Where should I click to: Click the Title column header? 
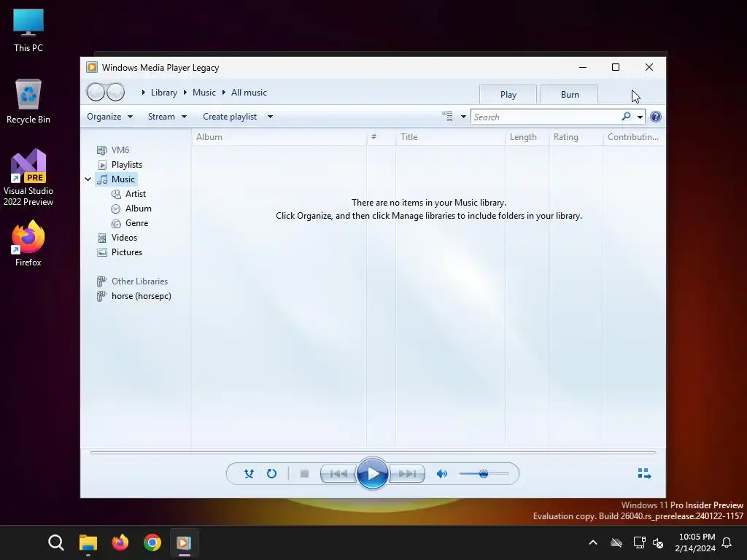450,137
